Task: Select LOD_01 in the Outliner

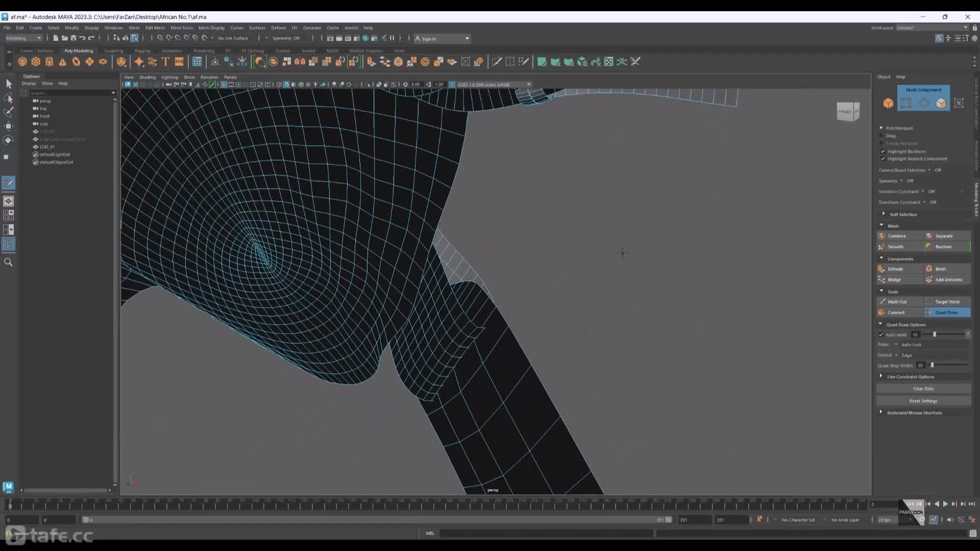Action: tap(47, 147)
